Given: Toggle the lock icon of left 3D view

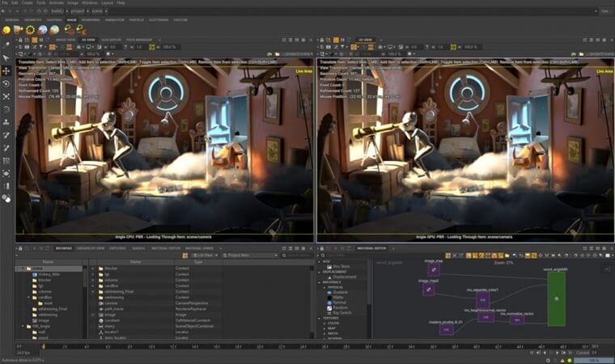Looking at the screenshot, I should pos(20,40).
